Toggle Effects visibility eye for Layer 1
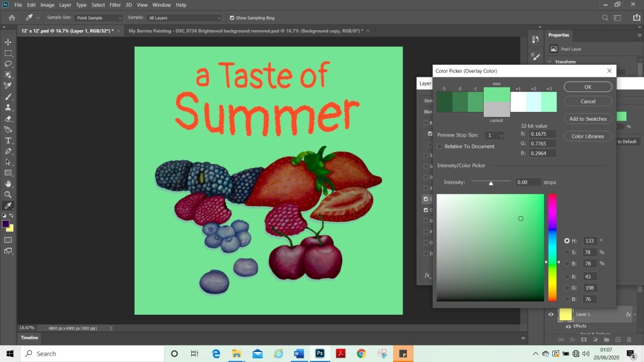Viewport: 644px width, 362px height. click(569, 326)
